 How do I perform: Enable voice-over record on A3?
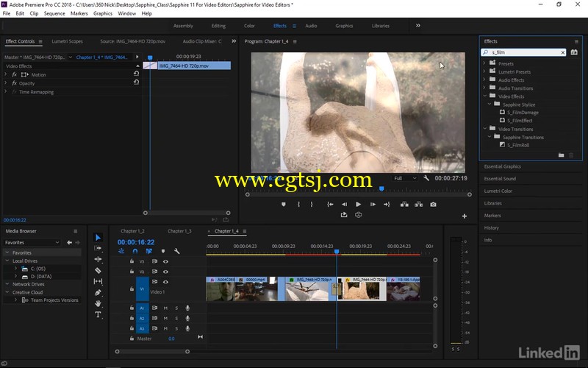pos(187,328)
